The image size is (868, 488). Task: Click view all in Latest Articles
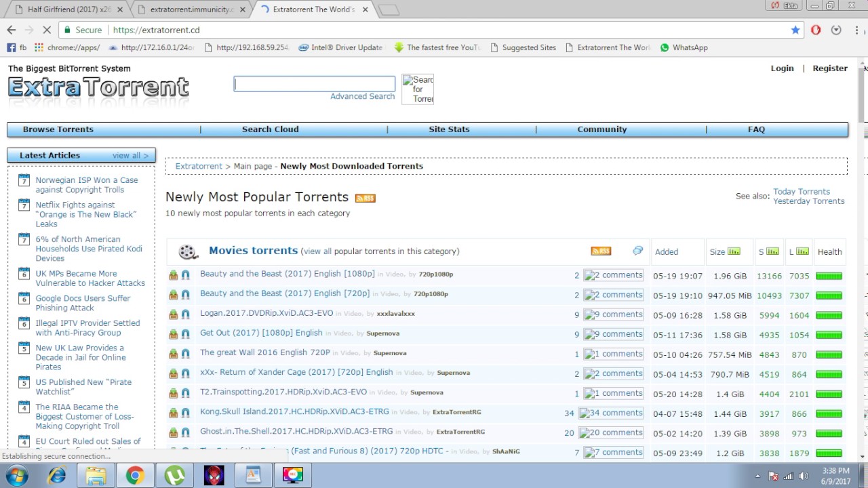(130, 155)
